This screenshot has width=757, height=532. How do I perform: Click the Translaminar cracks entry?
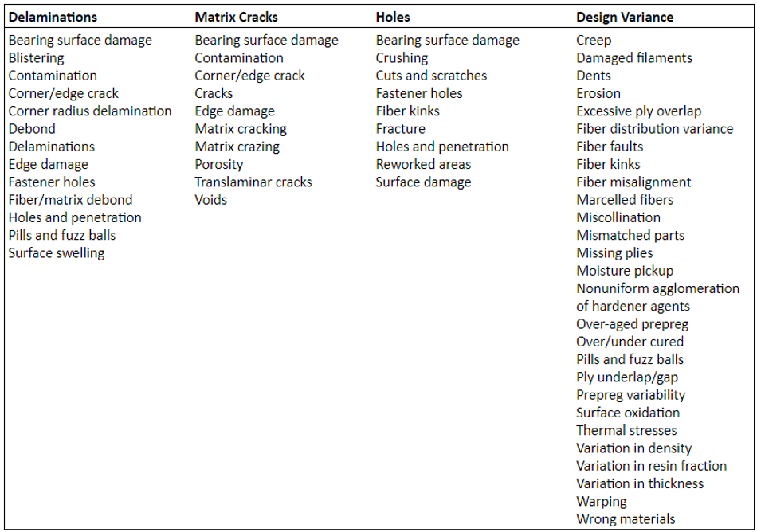[253, 182]
